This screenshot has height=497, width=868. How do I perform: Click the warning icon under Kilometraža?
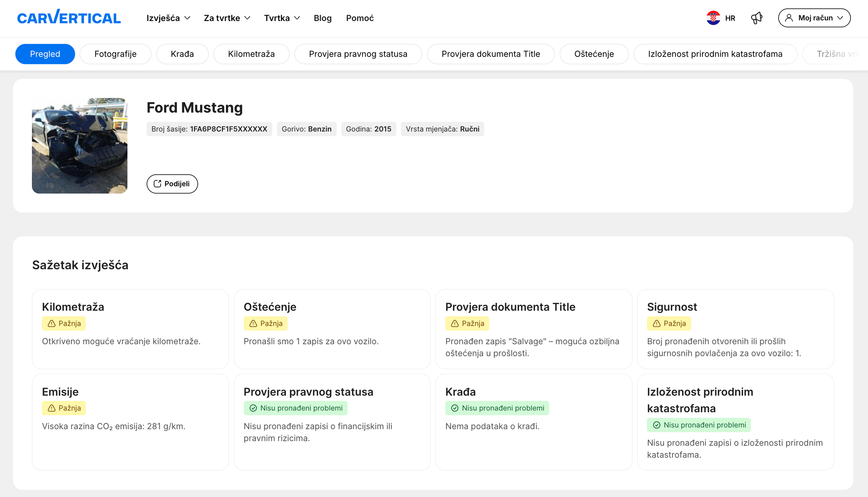point(52,323)
